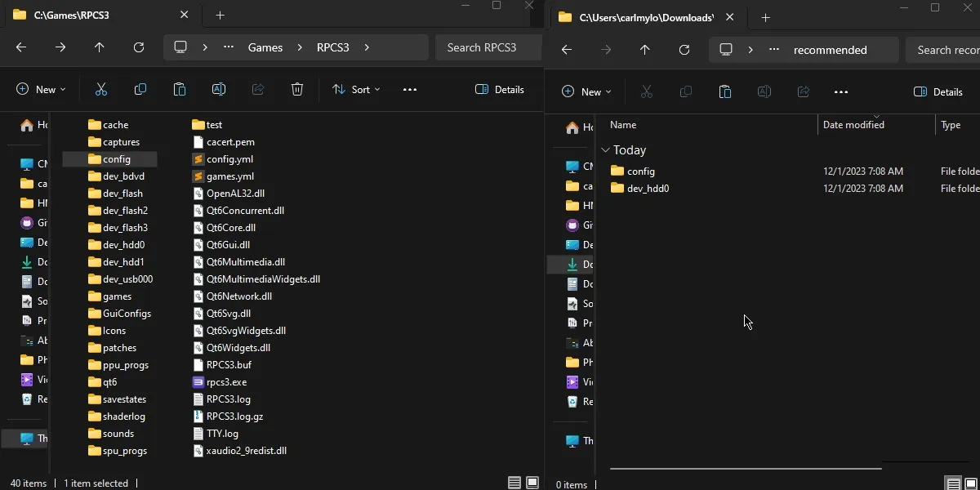
Task: Click the Details button in left window
Action: pyautogui.click(x=499, y=89)
